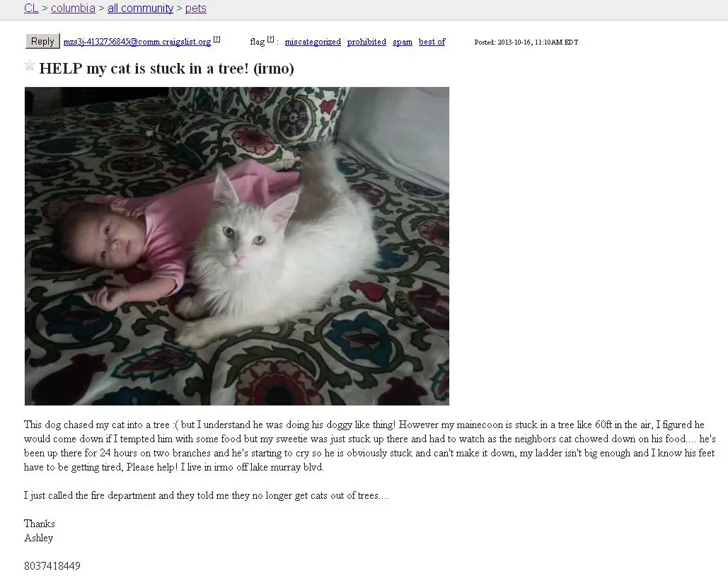
Task: Star this post as a favorite
Action: [29, 66]
